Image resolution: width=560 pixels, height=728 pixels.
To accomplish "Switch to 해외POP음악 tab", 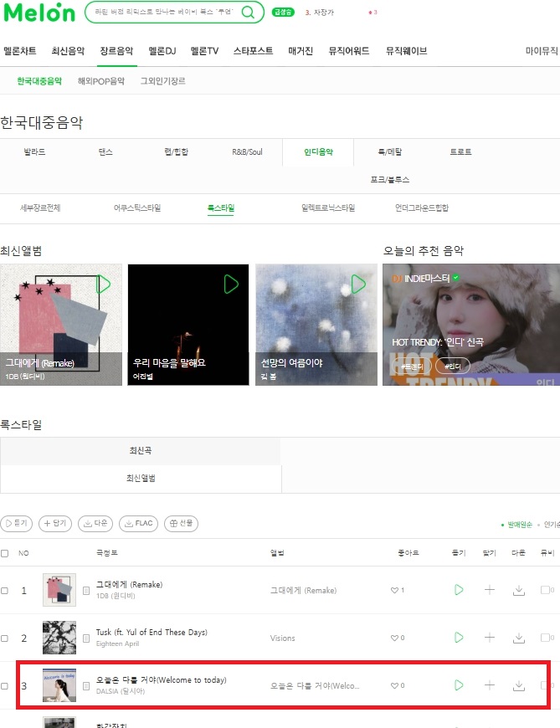I will click(x=101, y=81).
